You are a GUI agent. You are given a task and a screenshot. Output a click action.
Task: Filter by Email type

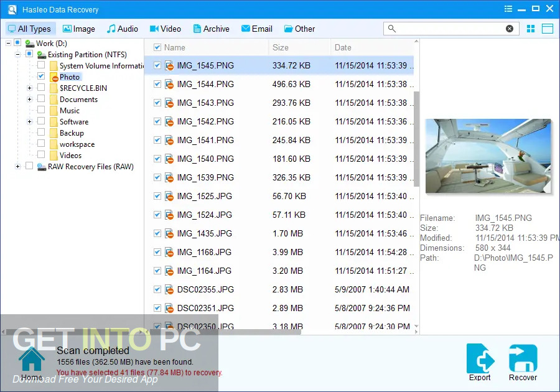(257, 29)
